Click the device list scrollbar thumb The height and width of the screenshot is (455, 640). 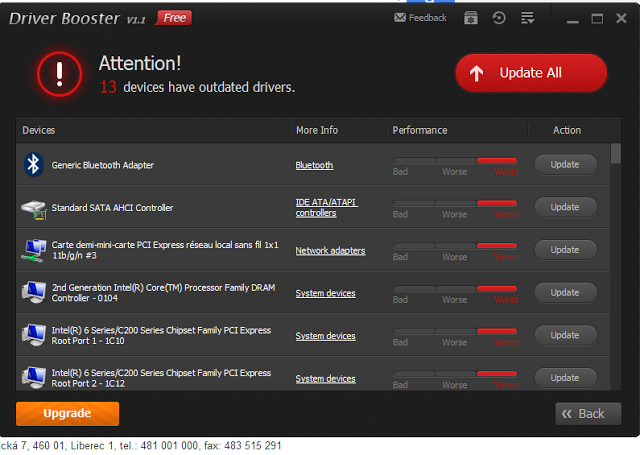(616, 153)
